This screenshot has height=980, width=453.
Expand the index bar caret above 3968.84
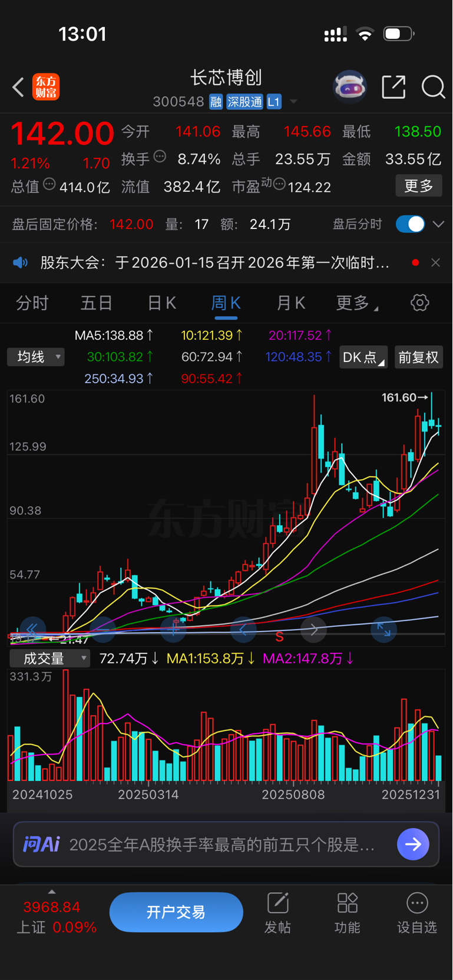coord(52,892)
